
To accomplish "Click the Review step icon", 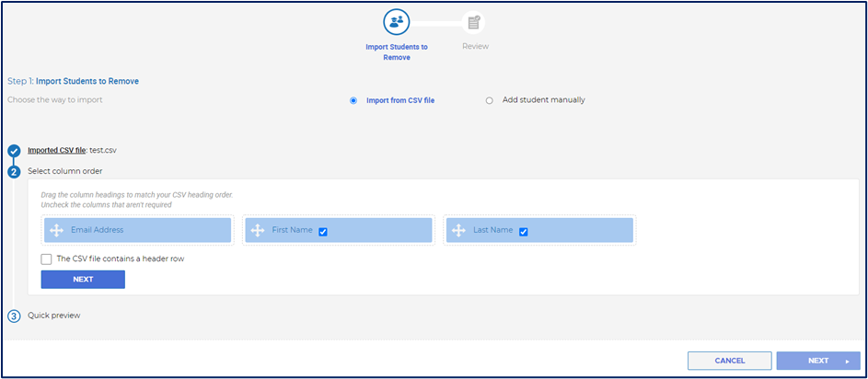I will [x=473, y=23].
